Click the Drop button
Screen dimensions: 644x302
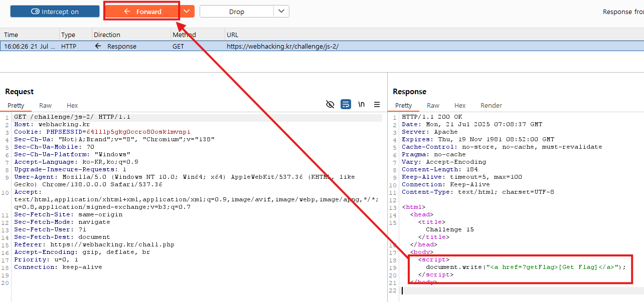pos(237,12)
